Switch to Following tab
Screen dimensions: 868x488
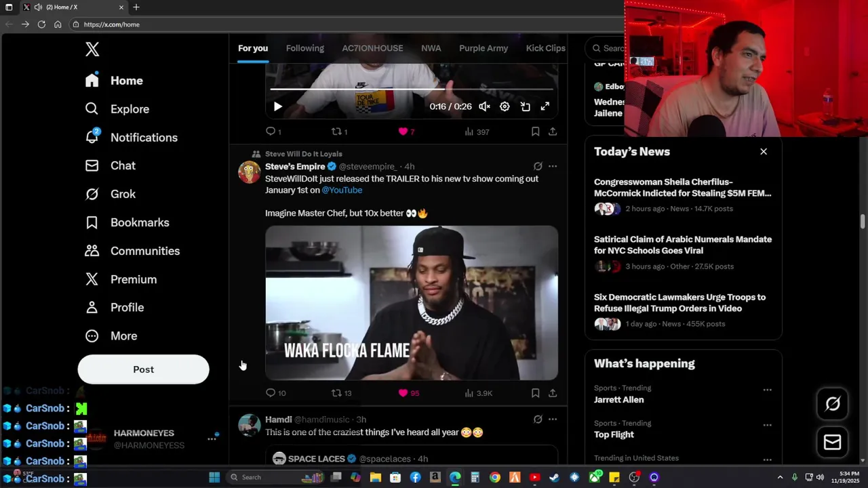tap(305, 48)
